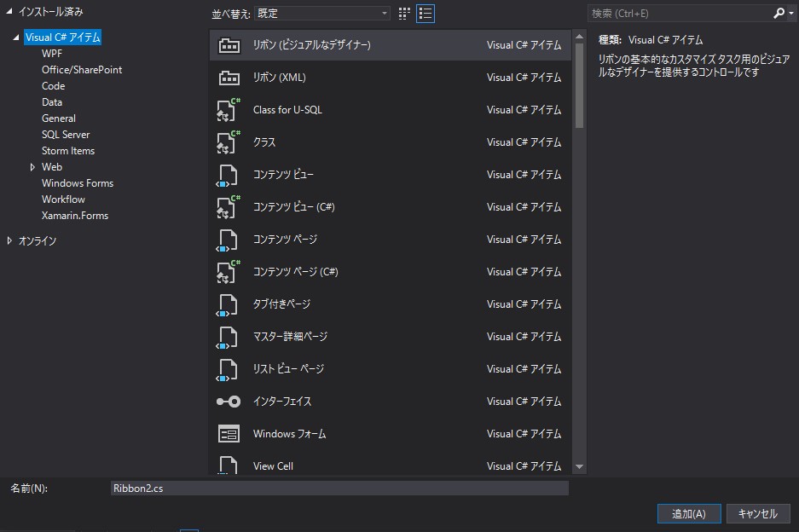Click the コンテンツ ビュー page icon
Image resolution: width=799 pixels, height=532 pixels.
227,176
